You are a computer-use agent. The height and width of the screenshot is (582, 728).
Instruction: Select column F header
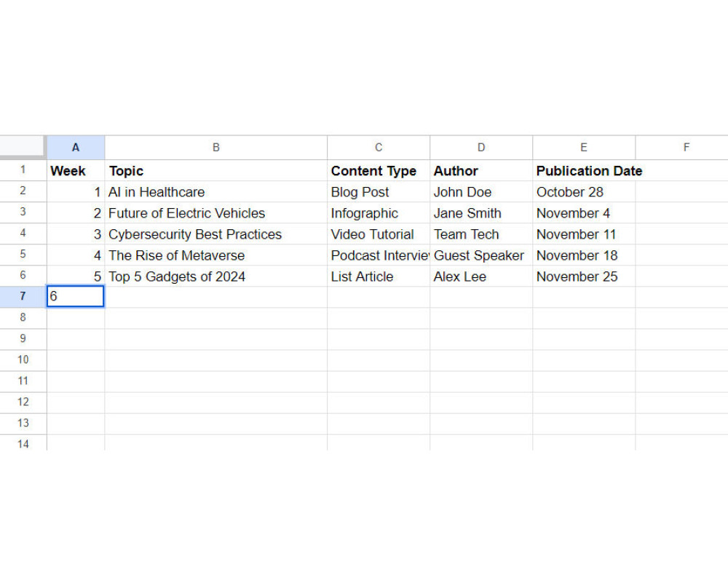681,148
